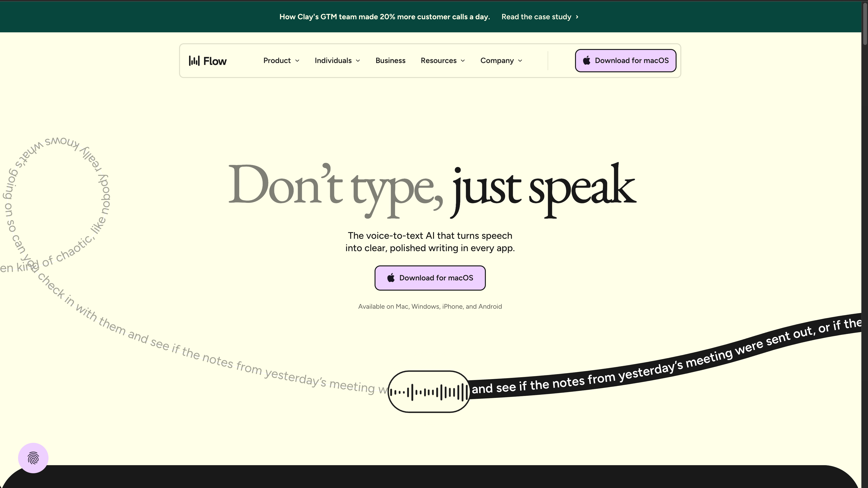Click the arrow after Read the case study

pos(577,17)
